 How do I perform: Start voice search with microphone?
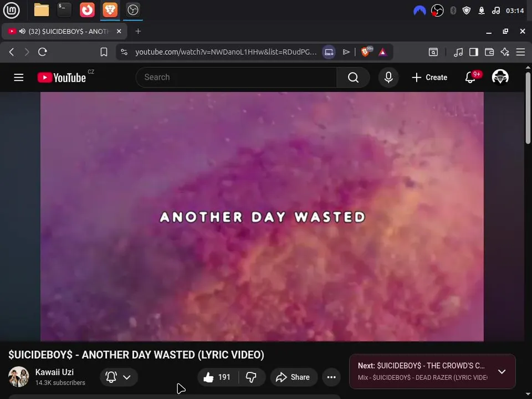388,78
